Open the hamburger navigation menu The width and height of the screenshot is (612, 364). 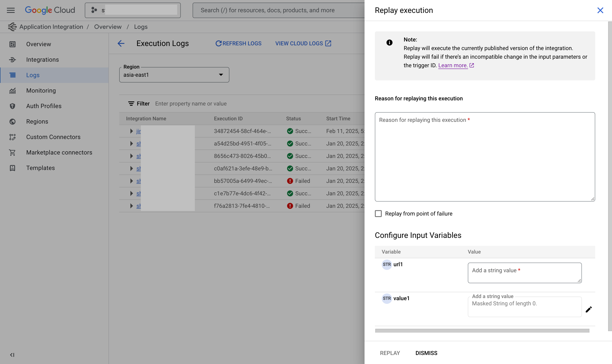(11, 10)
